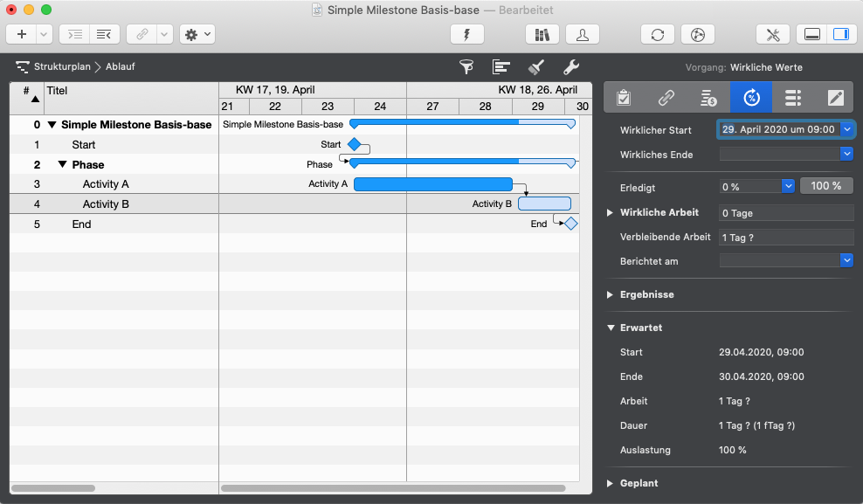Image resolution: width=863 pixels, height=504 pixels.
Task: Open the library books toolbar icon
Action: coord(542,34)
